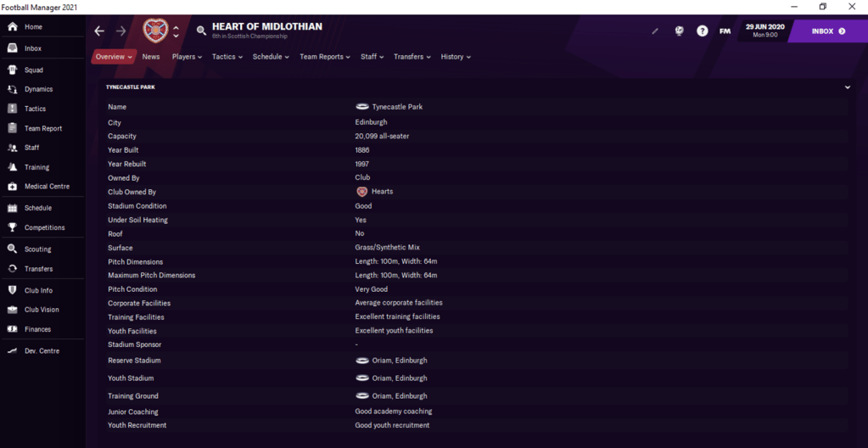Viewport: 868px width, 448px height.
Task: Open the search magnifier icon
Action: click(x=201, y=31)
